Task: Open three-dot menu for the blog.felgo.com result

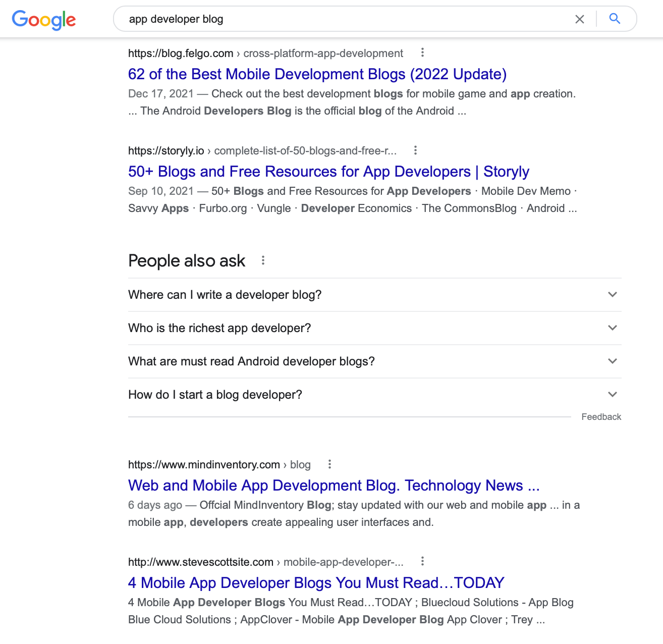Action: point(422,52)
